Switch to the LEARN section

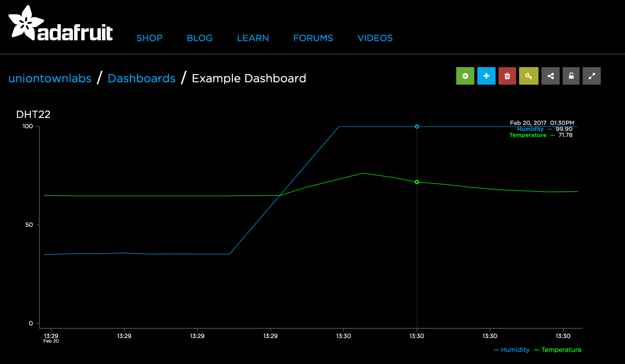point(253,38)
